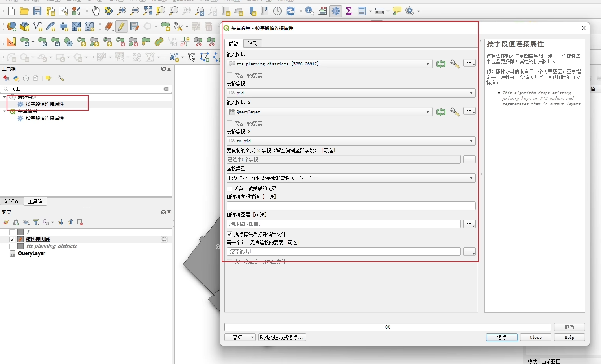Collapse the 矢量通用 tree group
Image resolution: width=601 pixels, height=364 pixels.
(x=4, y=111)
